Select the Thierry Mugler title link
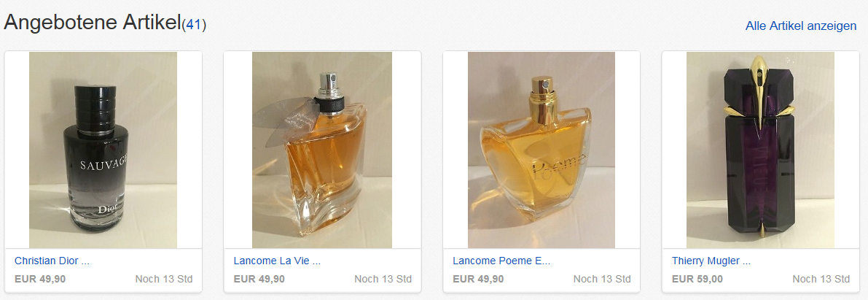This screenshot has height=300, width=868. click(x=711, y=261)
